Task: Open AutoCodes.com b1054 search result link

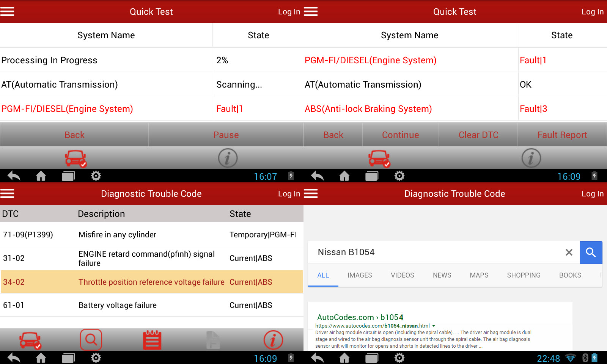Action: pos(360,317)
